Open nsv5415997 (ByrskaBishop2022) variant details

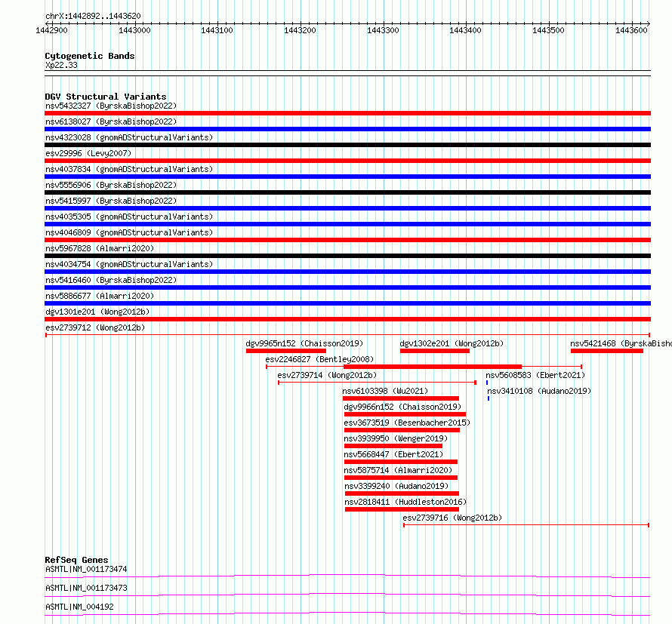pyautogui.click(x=111, y=201)
